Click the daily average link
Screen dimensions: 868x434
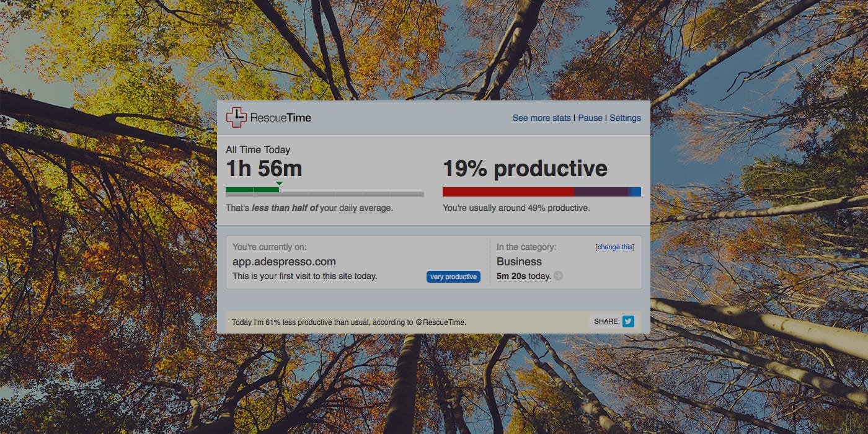click(x=365, y=208)
